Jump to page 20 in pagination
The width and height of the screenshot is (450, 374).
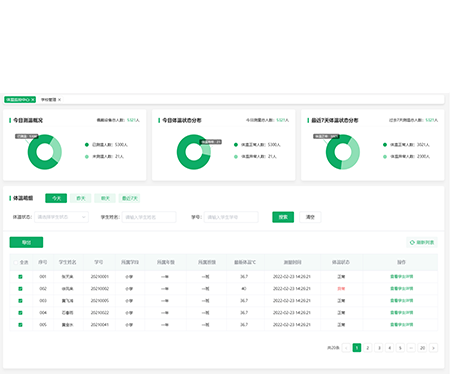422,348
